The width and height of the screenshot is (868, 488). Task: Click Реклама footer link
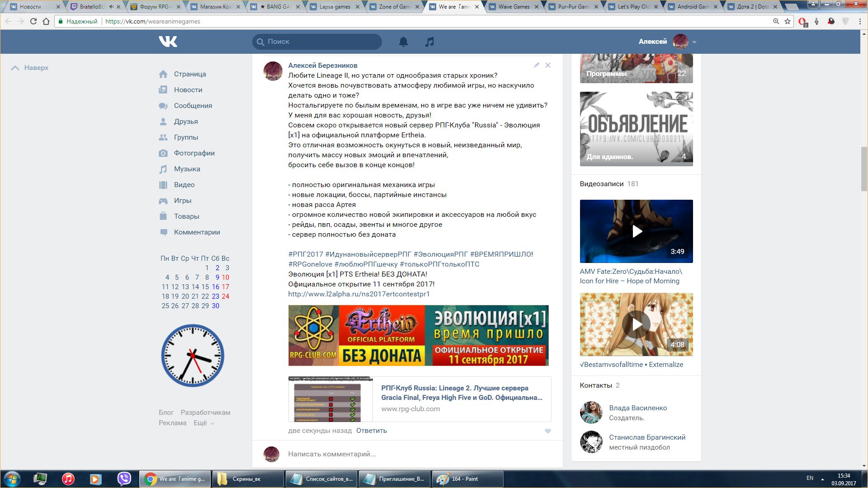tap(172, 423)
